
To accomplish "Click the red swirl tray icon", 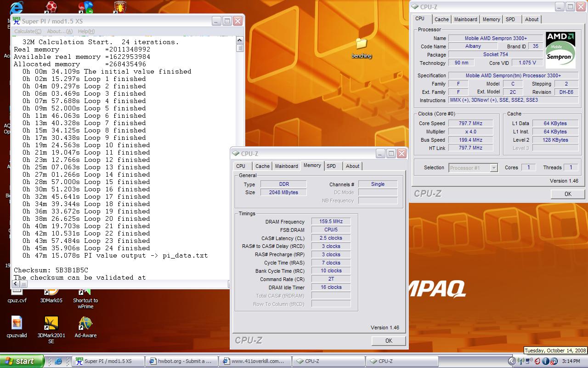I will point(537,361).
